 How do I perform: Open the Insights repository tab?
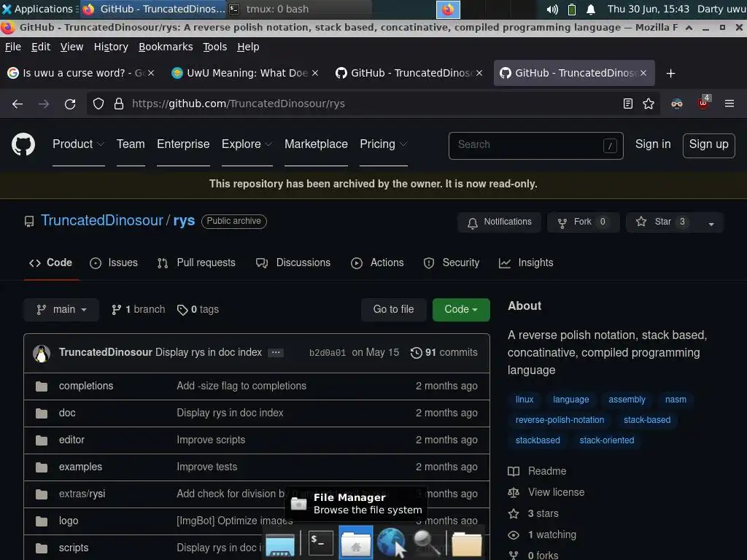(x=526, y=262)
